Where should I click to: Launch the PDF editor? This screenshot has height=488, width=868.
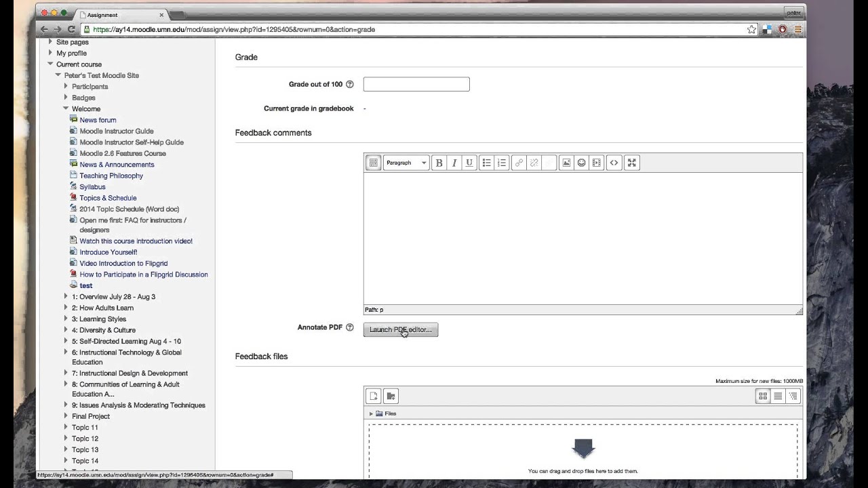(x=401, y=329)
